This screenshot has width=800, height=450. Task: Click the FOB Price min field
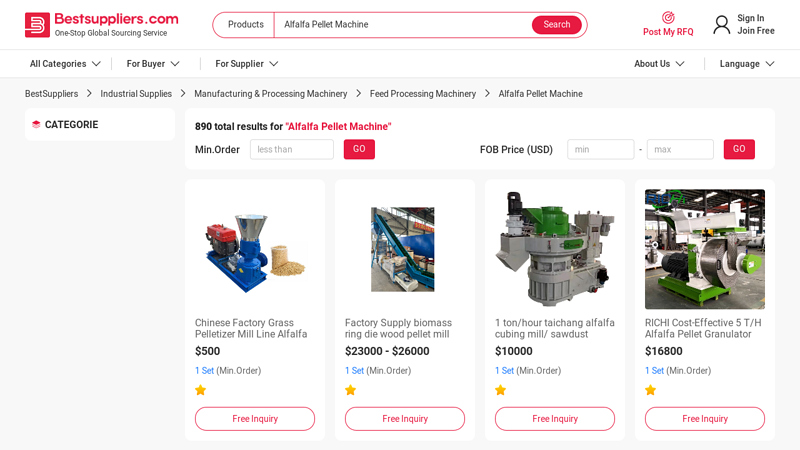pyautogui.click(x=601, y=149)
